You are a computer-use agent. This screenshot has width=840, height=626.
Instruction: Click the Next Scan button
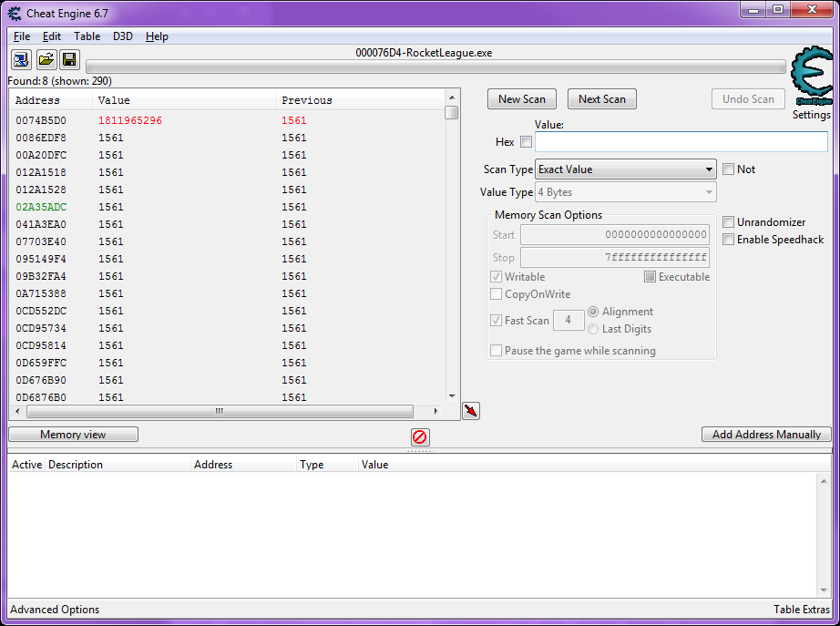point(601,99)
